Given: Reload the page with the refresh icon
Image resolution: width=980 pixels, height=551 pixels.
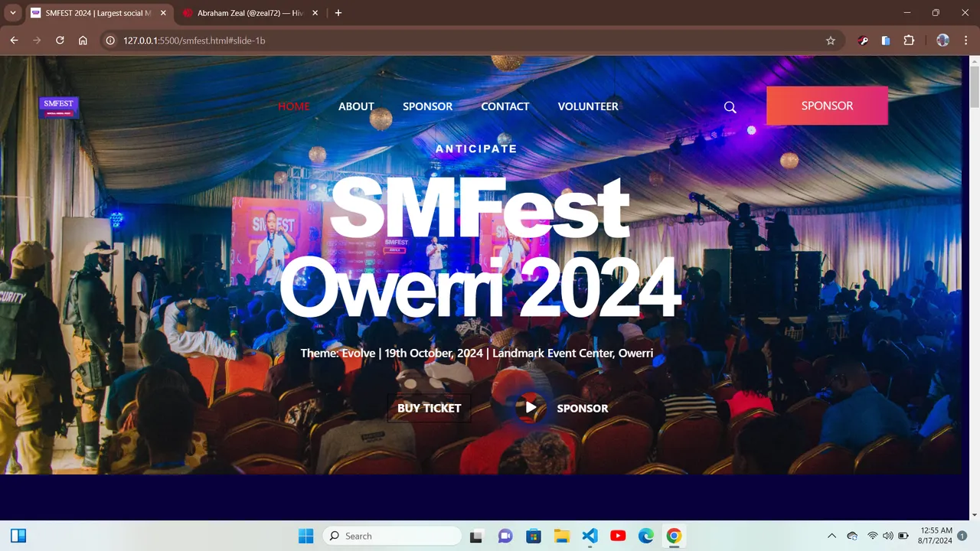Looking at the screenshot, I should click(x=60, y=41).
